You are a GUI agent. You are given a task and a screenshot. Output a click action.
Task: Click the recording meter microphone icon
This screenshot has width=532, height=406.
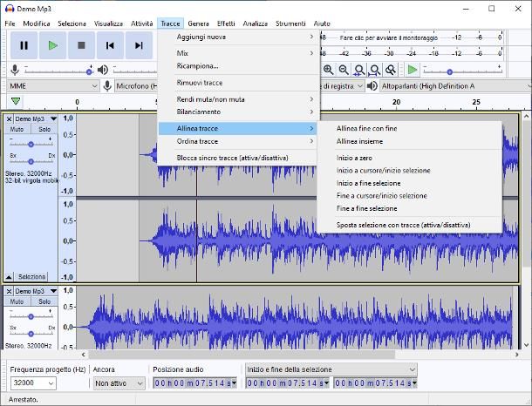(15, 71)
